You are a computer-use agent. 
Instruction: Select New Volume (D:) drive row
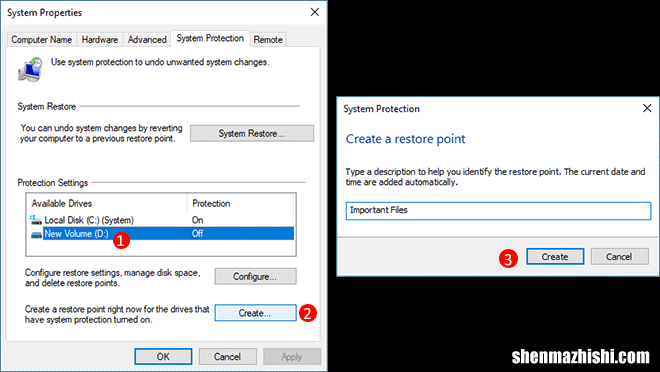162,234
